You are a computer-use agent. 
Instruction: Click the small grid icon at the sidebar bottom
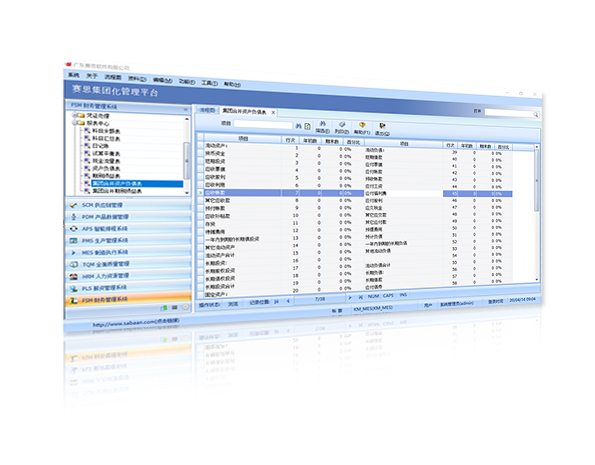(175, 307)
